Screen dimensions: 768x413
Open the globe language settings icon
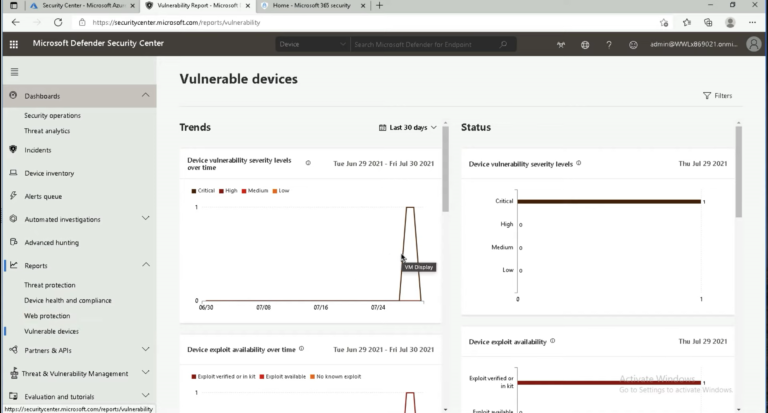tap(585, 45)
